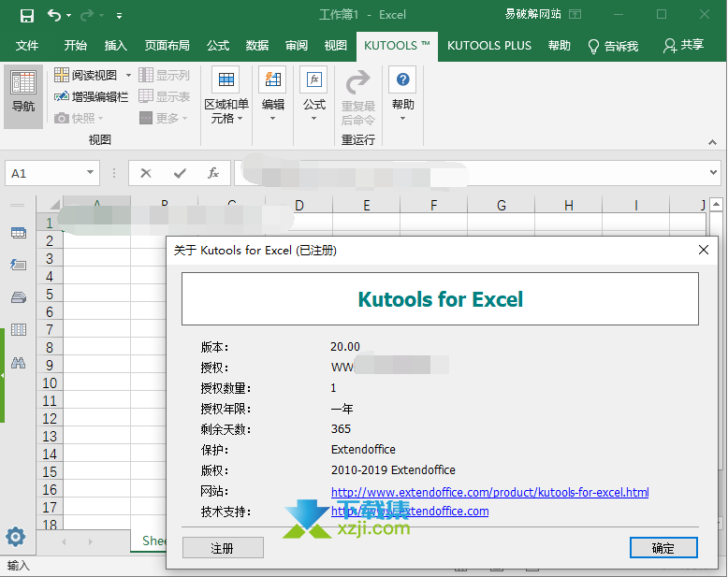Select column H header
This screenshot has width=728, height=577.
point(568,205)
